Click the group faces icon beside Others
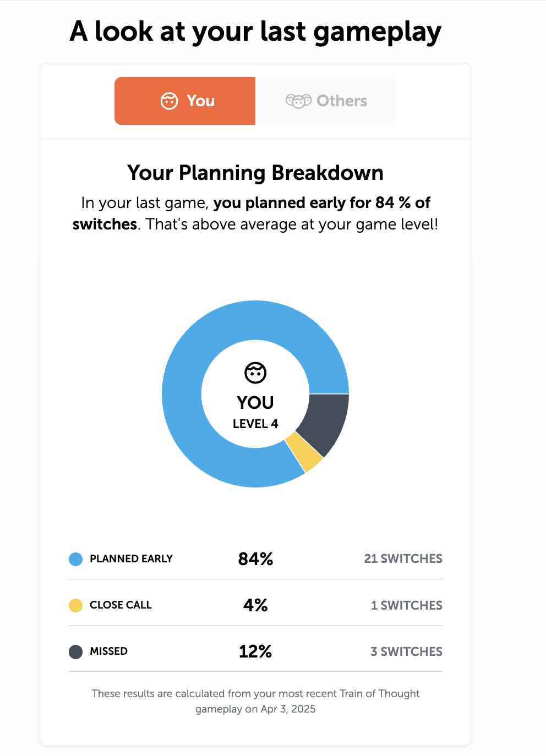This screenshot has height=756, width=546. tap(298, 101)
